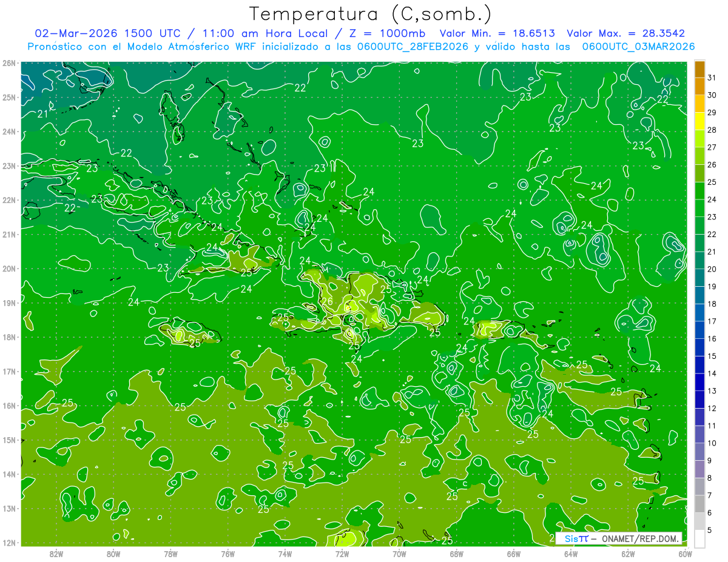Click the 82W longitude axis label
The image size is (728, 562).
(56, 553)
